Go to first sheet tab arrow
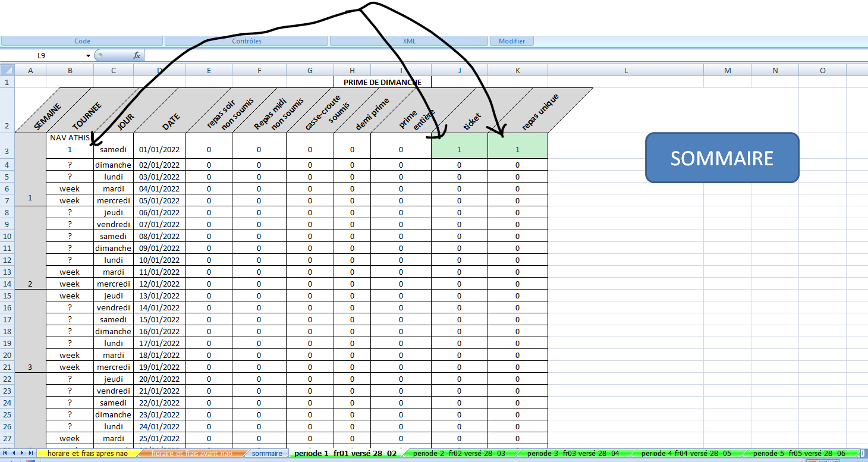The image size is (868, 462). point(6,453)
